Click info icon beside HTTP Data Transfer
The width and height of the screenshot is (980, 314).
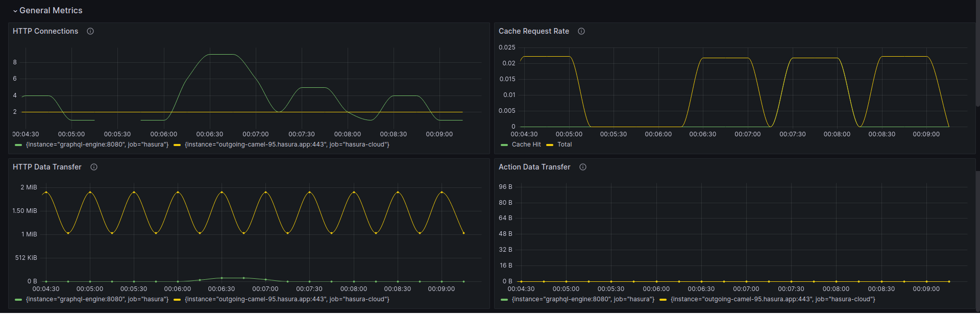pos(94,167)
